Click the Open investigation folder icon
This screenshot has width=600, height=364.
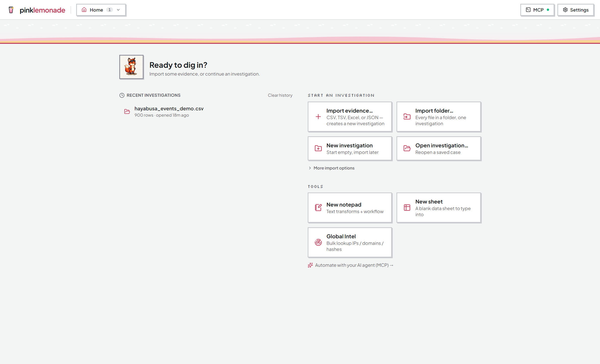[x=407, y=148]
